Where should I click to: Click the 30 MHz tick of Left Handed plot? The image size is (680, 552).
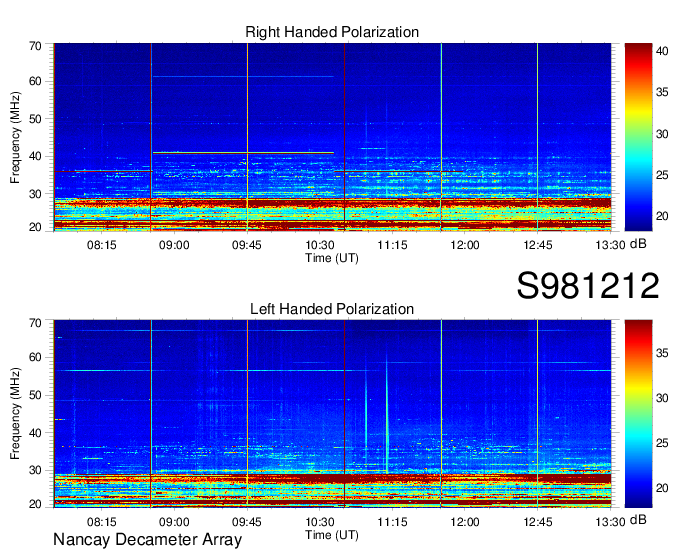(x=36, y=470)
